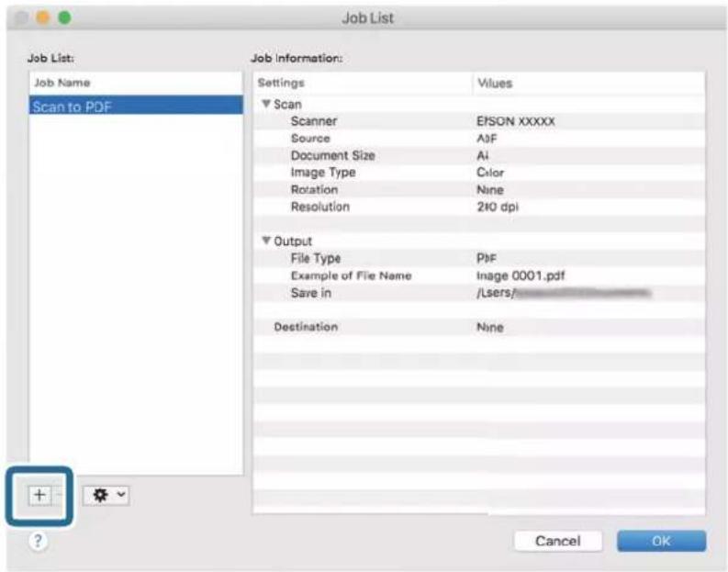Image resolution: width=728 pixels, height=572 pixels.
Task: Click the Values column header
Action: 588,84
